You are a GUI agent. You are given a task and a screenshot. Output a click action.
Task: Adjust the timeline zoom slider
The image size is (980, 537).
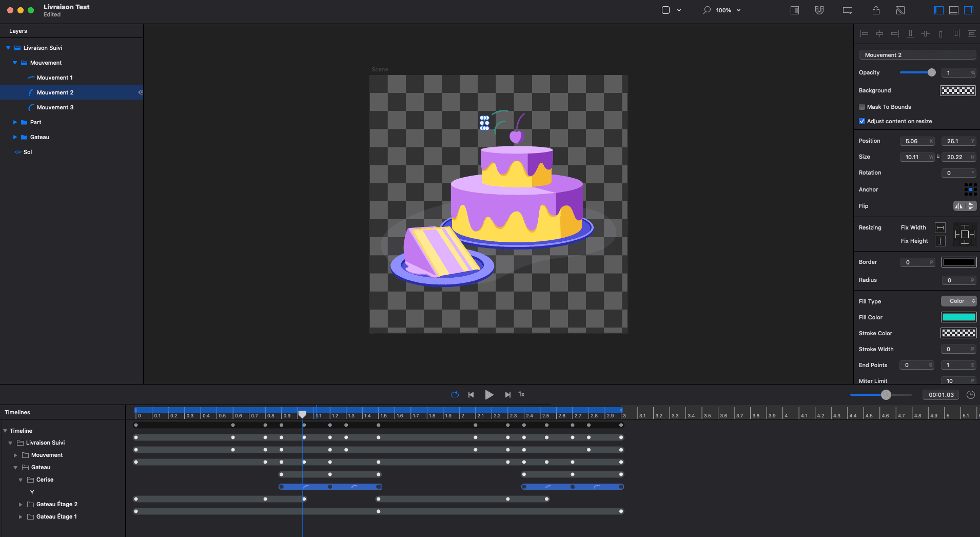pyautogui.click(x=880, y=395)
